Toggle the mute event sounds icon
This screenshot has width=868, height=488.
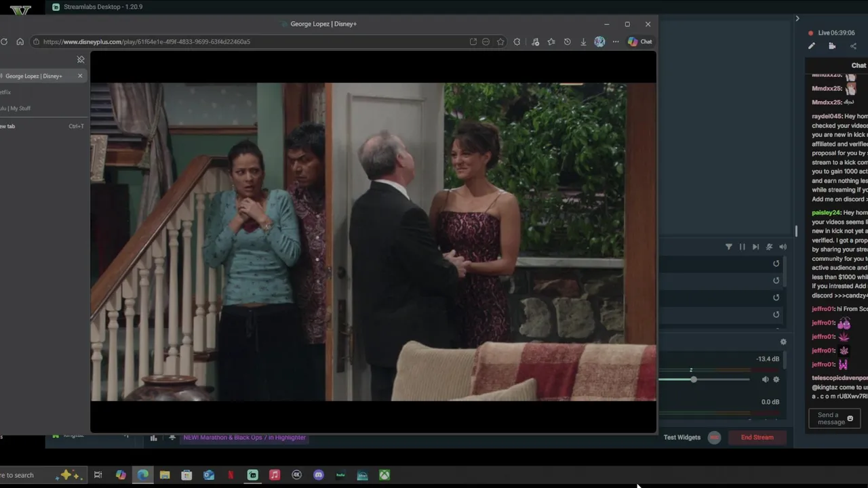pos(769,247)
